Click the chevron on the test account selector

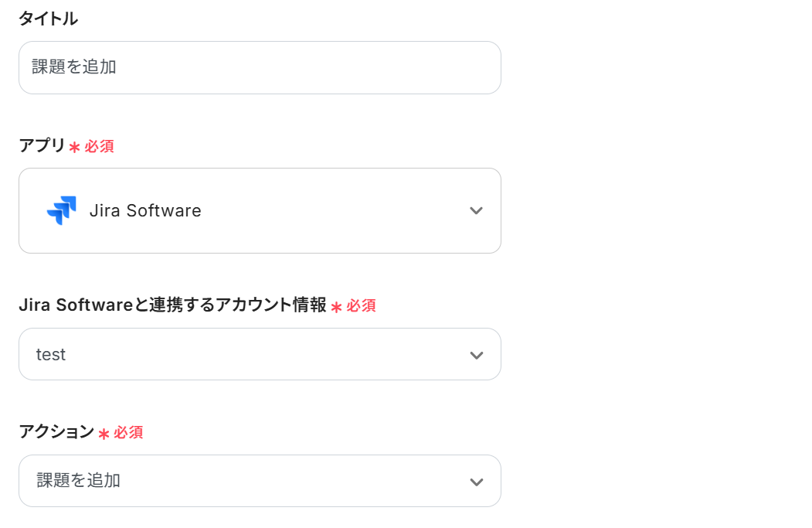(x=477, y=354)
